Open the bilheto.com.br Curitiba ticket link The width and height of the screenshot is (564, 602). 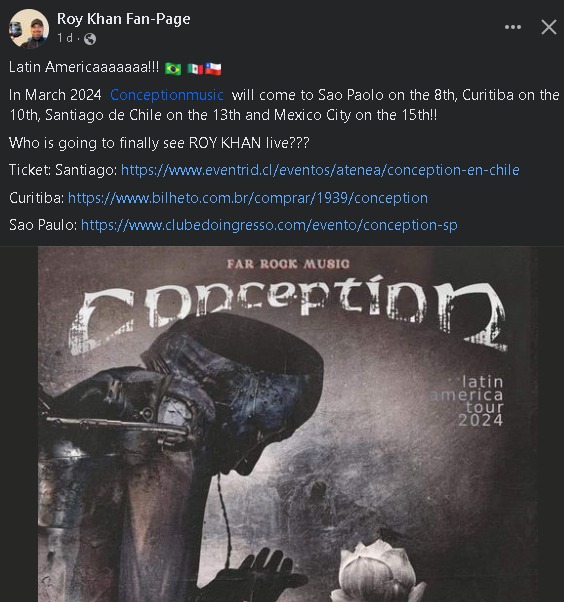tap(248, 198)
